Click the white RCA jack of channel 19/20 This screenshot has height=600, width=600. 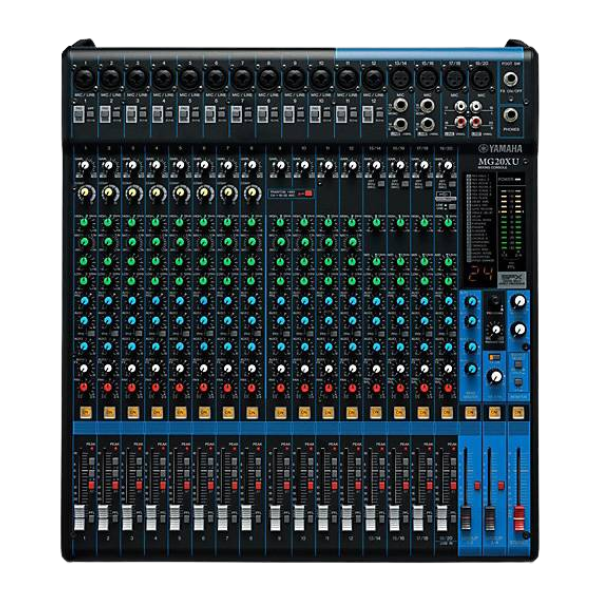476,106
